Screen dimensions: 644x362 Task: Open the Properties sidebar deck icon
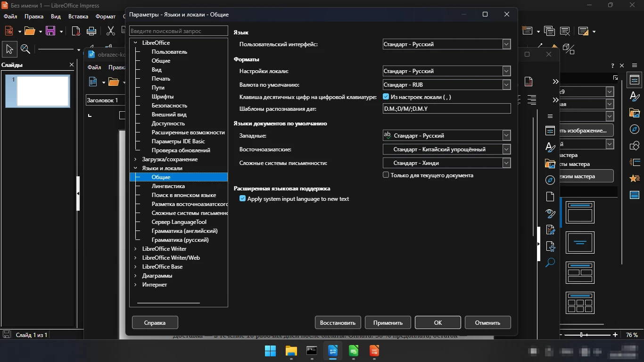tap(635, 80)
